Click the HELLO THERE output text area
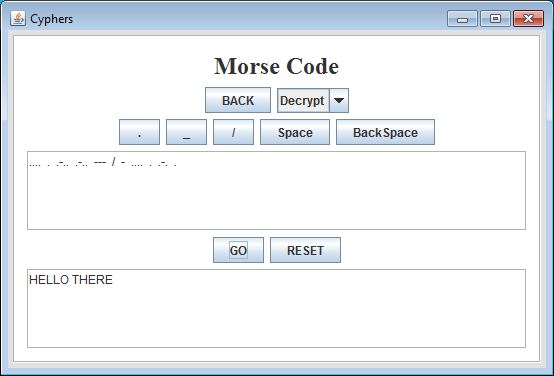Screen dimensions: 554x376 tap(276, 309)
